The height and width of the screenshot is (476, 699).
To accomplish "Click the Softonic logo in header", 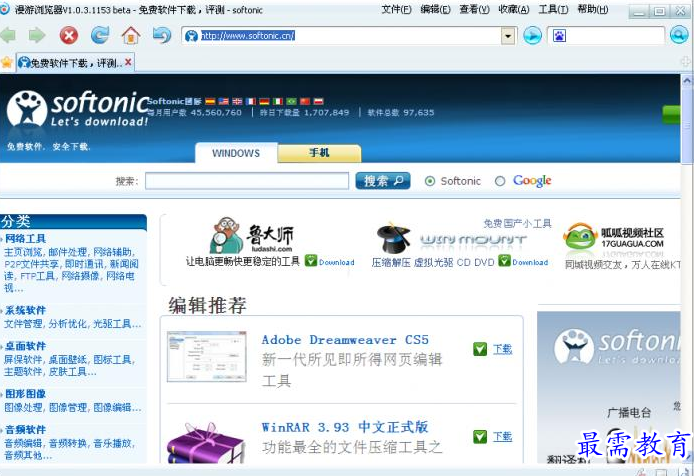I will pyautogui.click(x=77, y=108).
